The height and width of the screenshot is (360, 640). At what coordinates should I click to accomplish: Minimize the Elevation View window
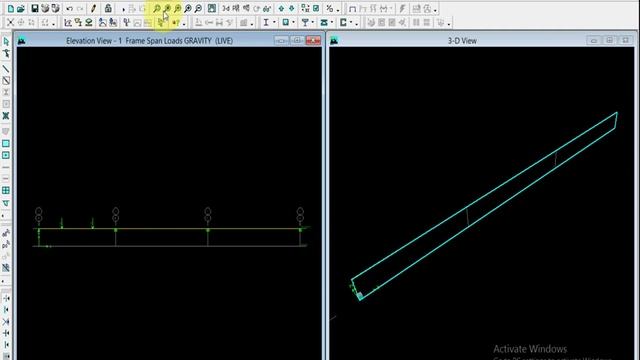tap(280, 40)
